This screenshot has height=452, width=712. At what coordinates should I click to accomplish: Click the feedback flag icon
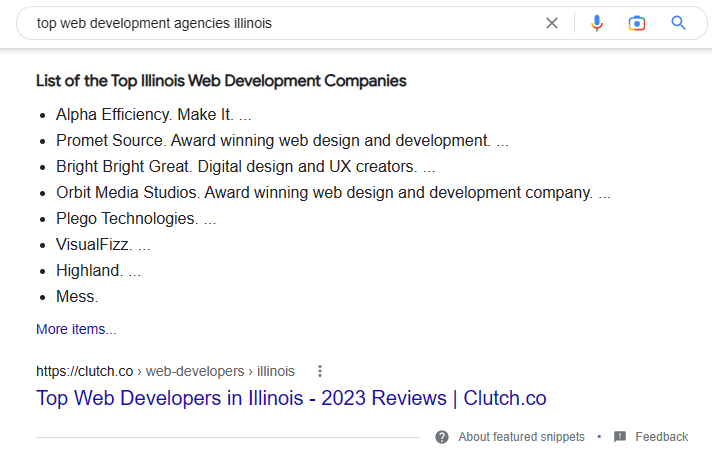619,437
